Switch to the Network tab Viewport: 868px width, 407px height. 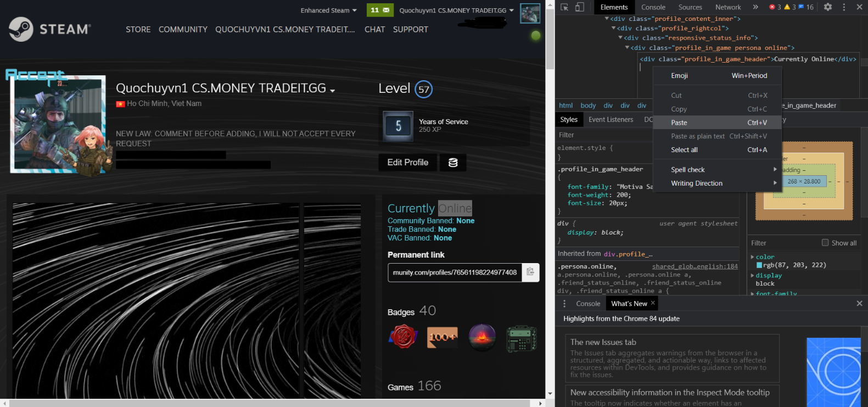(728, 7)
